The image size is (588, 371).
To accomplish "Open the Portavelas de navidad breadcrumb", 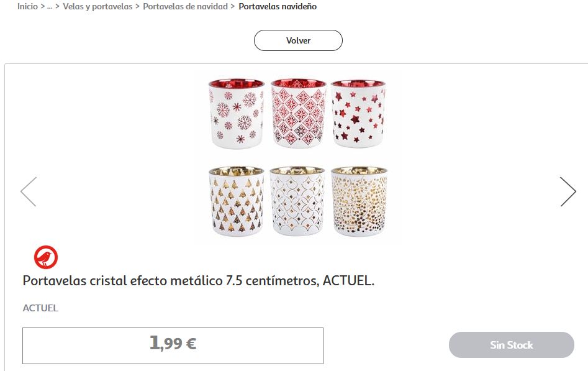I will (185, 6).
